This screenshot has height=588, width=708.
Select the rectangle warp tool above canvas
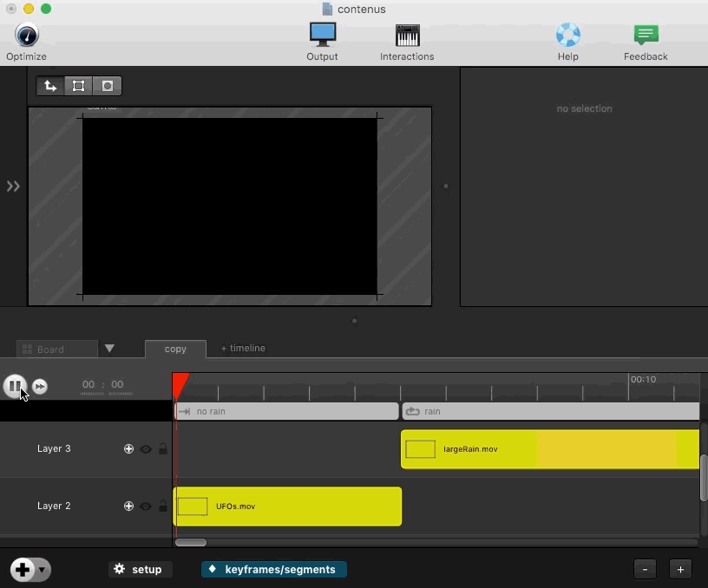pyautogui.click(x=78, y=86)
